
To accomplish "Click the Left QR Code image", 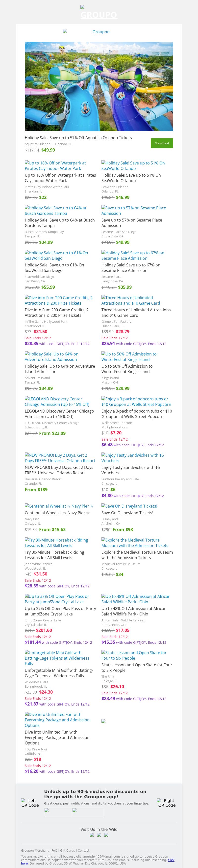I will [30, 803].
